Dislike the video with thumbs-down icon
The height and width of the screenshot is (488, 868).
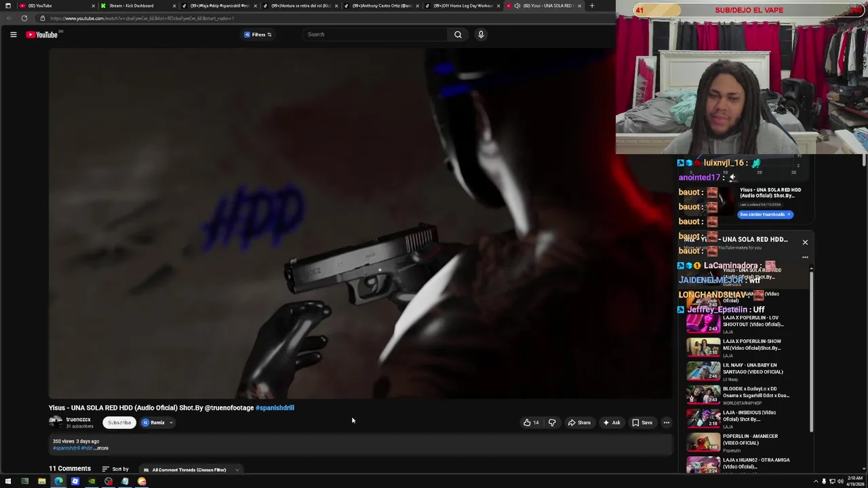click(552, 423)
